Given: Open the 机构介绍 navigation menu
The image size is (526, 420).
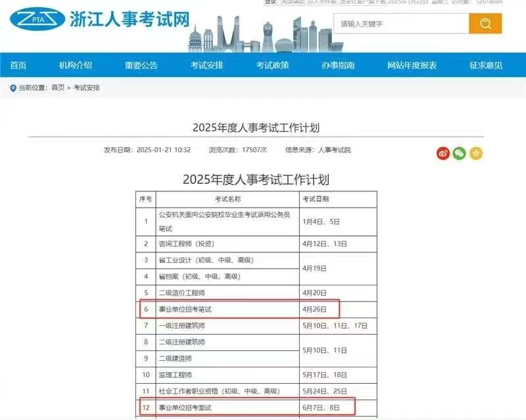Looking at the screenshot, I should coord(76,65).
